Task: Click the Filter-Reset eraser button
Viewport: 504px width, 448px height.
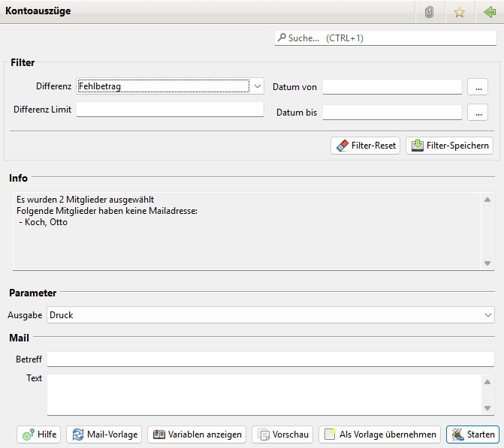Action: (365, 146)
